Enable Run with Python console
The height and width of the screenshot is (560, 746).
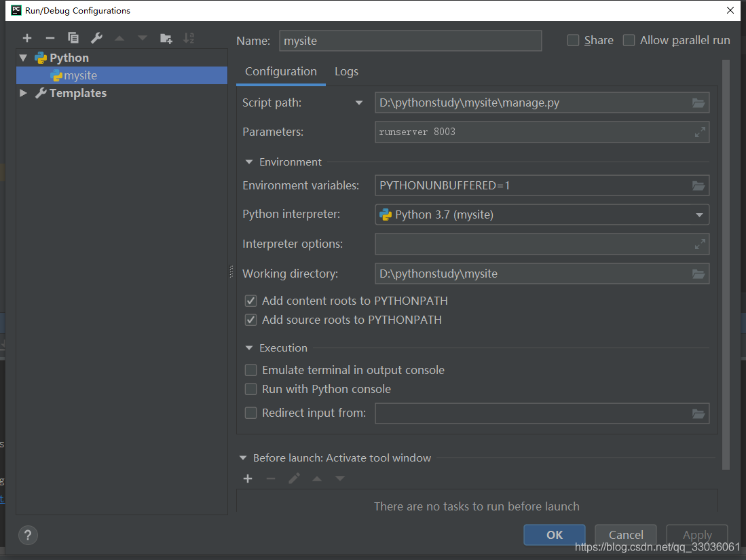(250, 389)
